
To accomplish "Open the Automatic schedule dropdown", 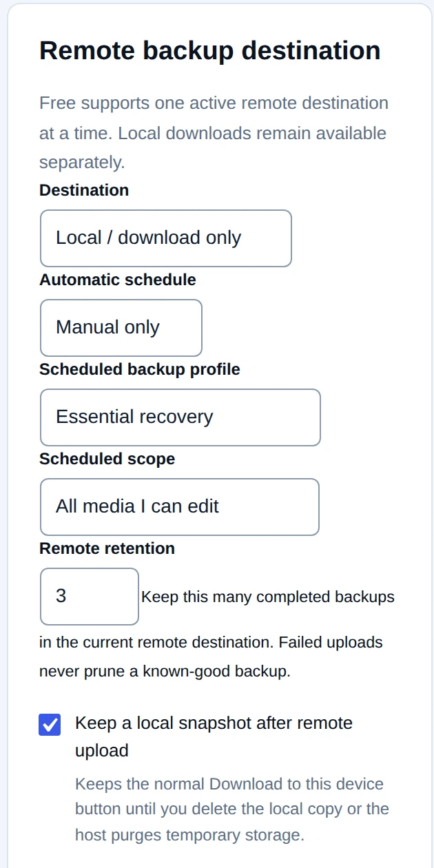I will [x=121, y=328].
